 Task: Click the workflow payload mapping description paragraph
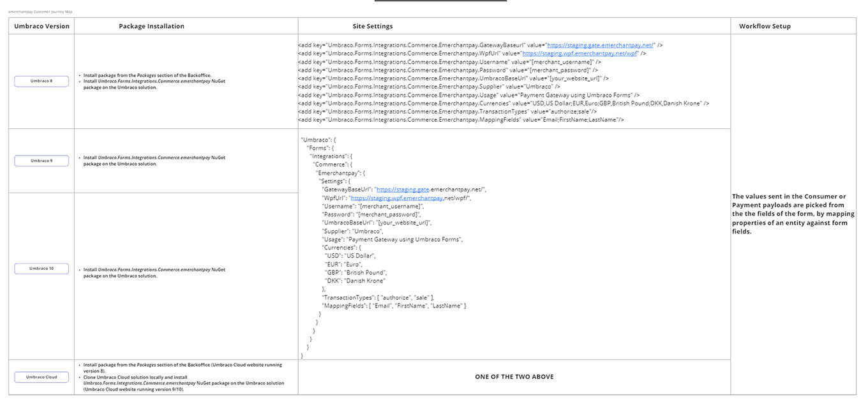pos(793,214)
